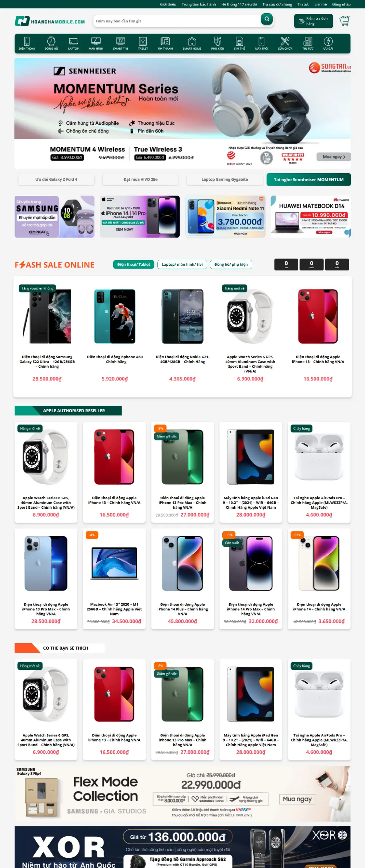Switch to Laptop Gaming Gygabite banner tab
365x868 pixels.
[x=225, y=179]
